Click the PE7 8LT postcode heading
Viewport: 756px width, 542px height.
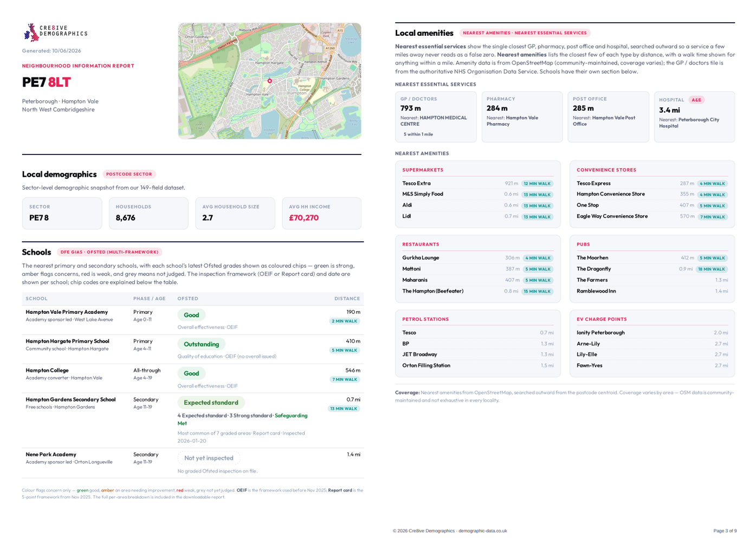pos(47,82)
